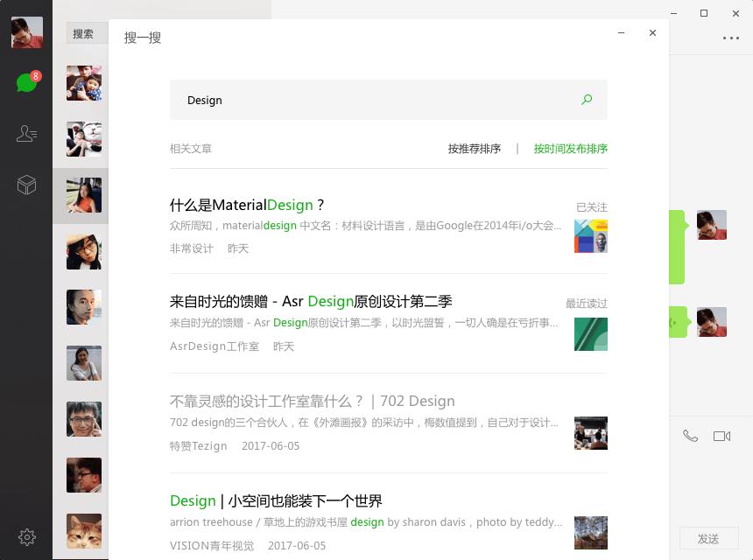Click the VISION青年视觉 account name
The image size is (753, 560).
[212, 546]
